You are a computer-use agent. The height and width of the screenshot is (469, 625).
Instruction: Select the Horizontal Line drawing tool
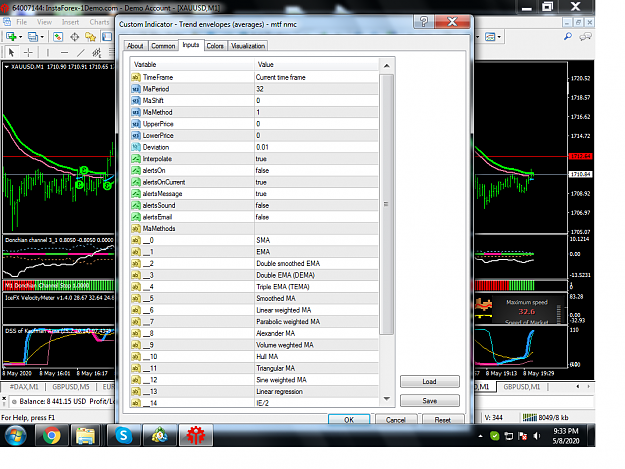[x=64, y=52]
